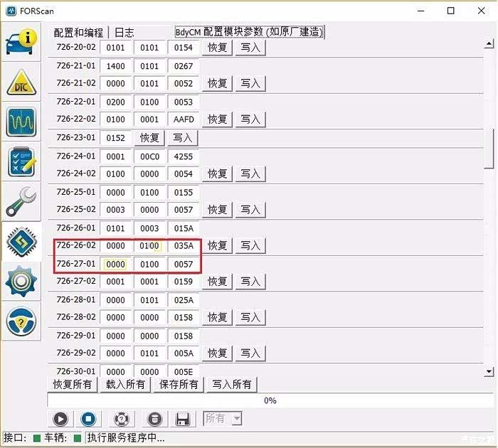Image resolution: width=498 pixels, height=448 pixels.
Task: Open the vehicle information icon
Action: pos(21,41)
